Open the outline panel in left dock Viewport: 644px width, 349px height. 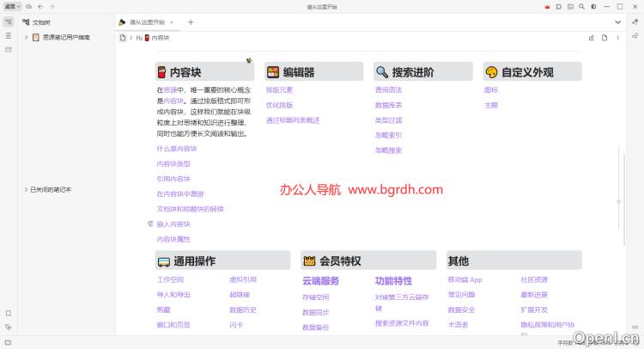[8, 36]
